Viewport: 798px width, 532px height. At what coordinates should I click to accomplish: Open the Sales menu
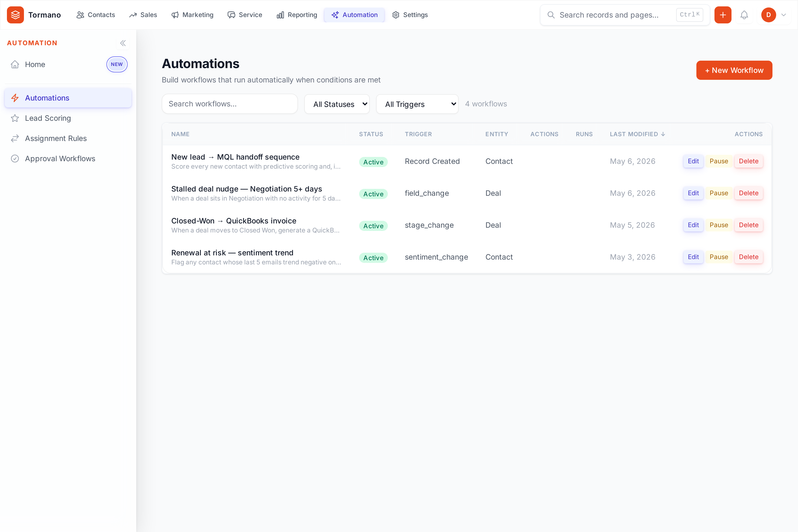(143, 15)
